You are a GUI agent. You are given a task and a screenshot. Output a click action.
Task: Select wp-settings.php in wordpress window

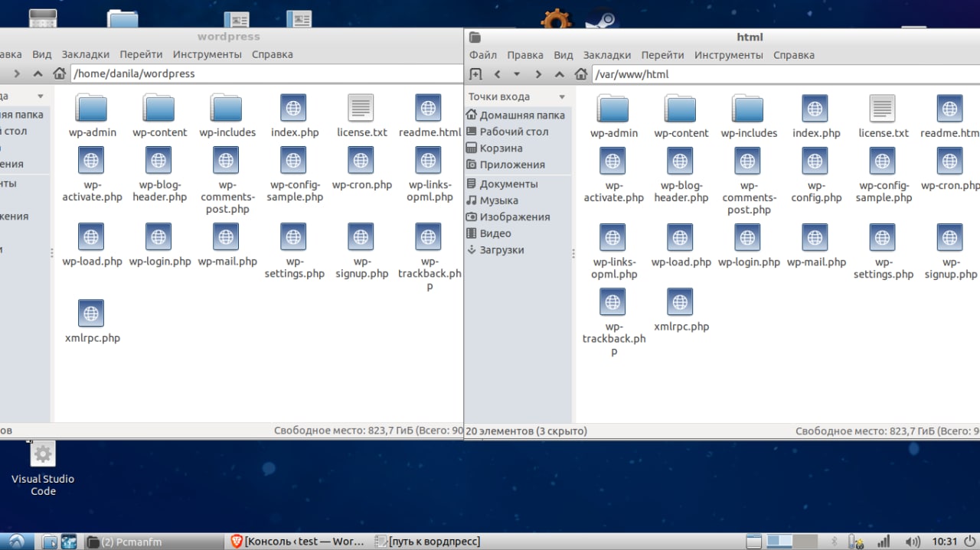294,251
